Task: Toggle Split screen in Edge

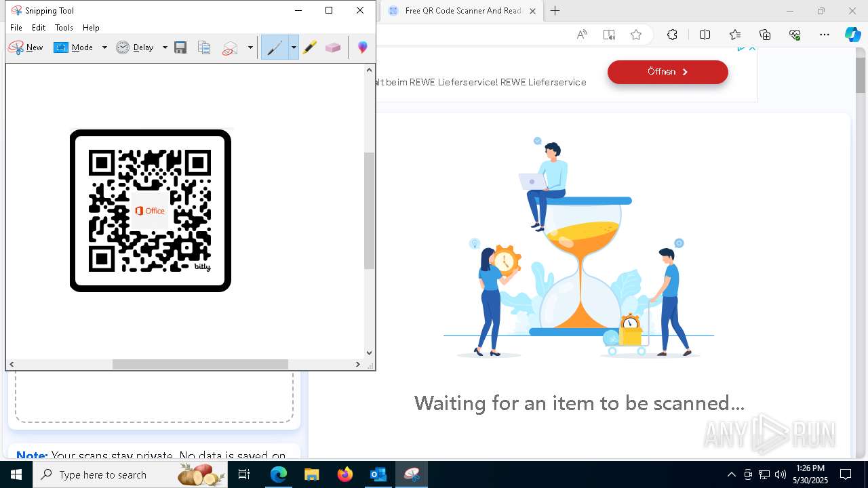Action: (x=705, y=35)
